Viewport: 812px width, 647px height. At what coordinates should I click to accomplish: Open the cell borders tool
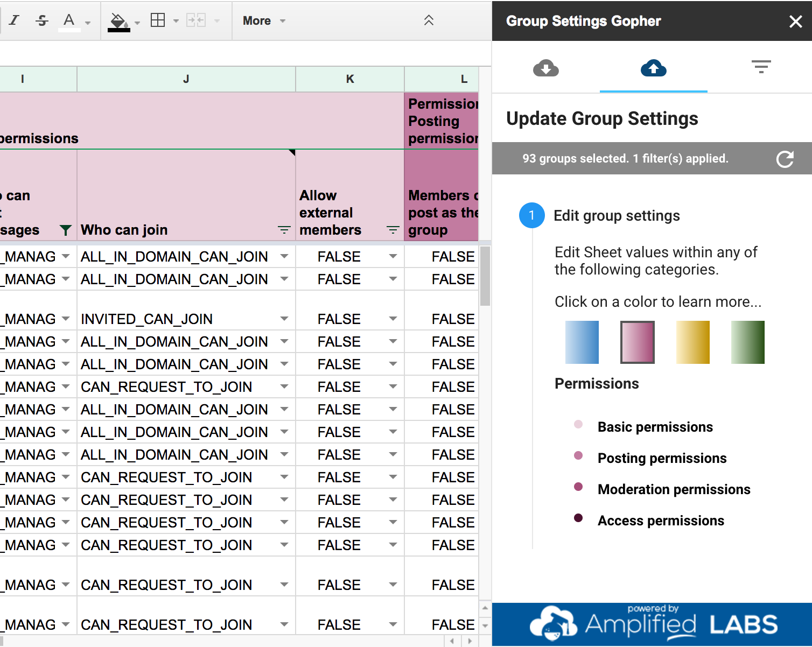coord(158,20)
